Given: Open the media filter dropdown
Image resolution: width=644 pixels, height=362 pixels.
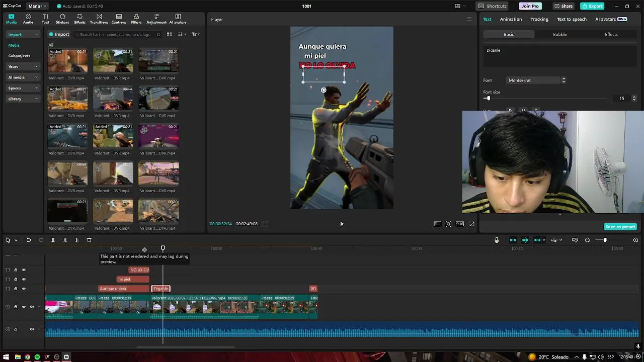Looking at the screenshot, I should (x=195, y=34).
